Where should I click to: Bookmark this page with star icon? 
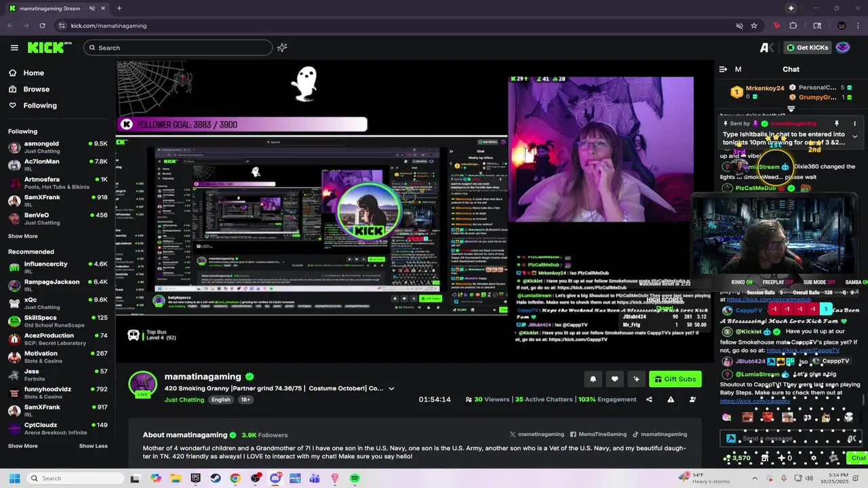tap(754, 26)
